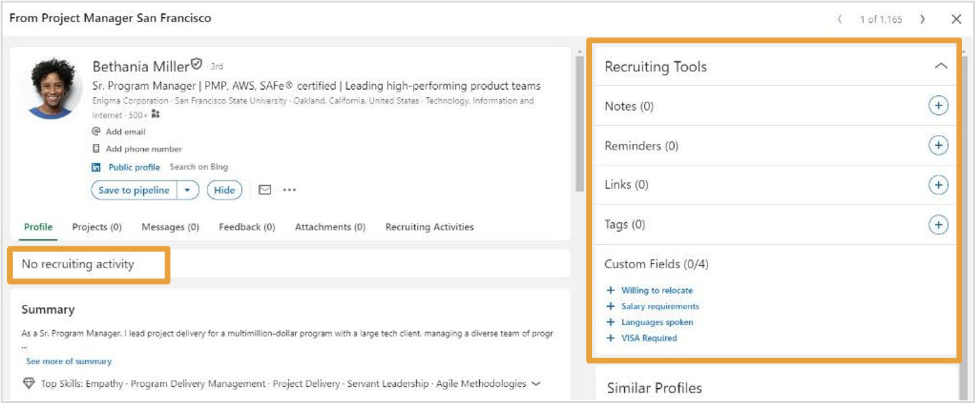
Task: Open more actions ellipsis menu
Action: [290, 190]
